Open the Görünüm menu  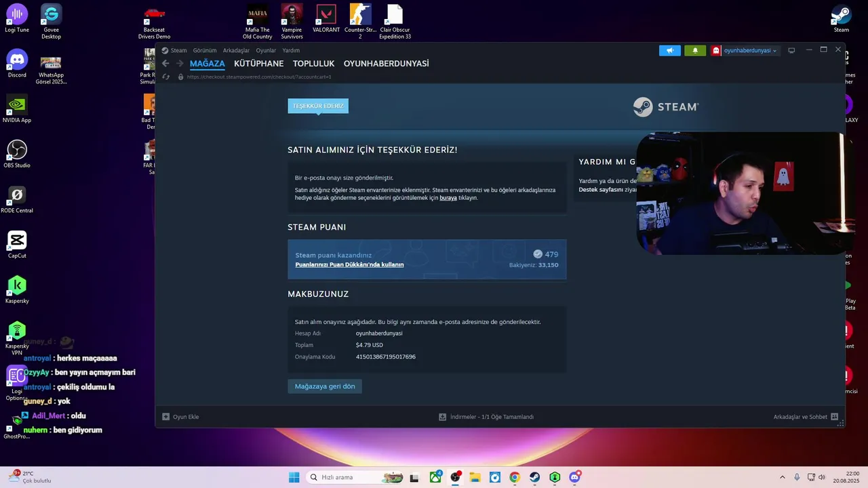pos(205,50)
